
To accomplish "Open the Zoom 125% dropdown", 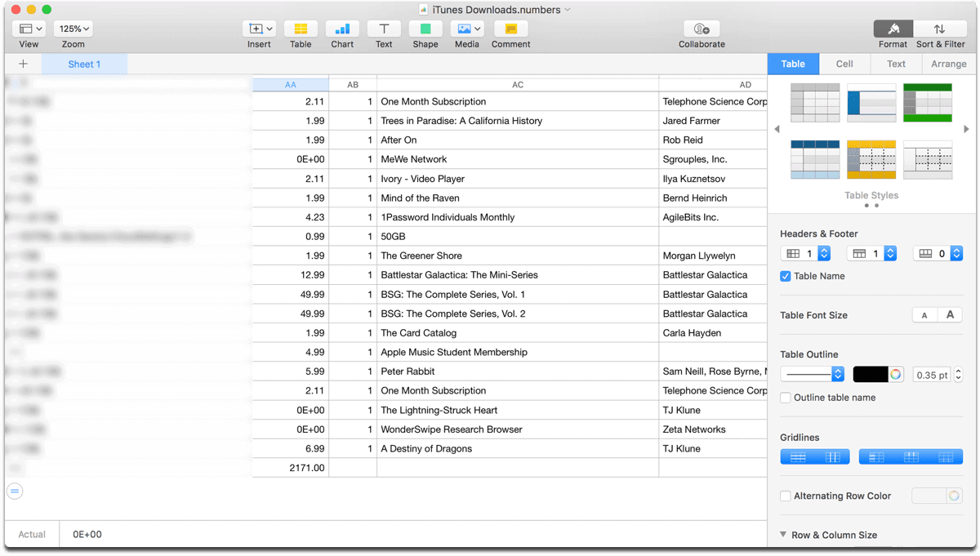I will pos(73,29).
